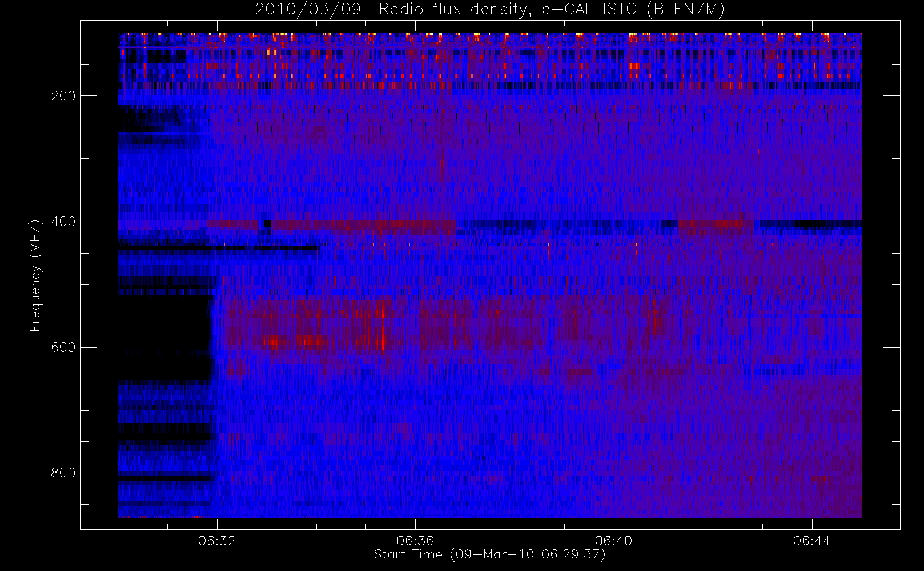
Task: Click the 'Start Time (09-Mar-10 06:29:37)' label
Action: click(x=489, y=554)
